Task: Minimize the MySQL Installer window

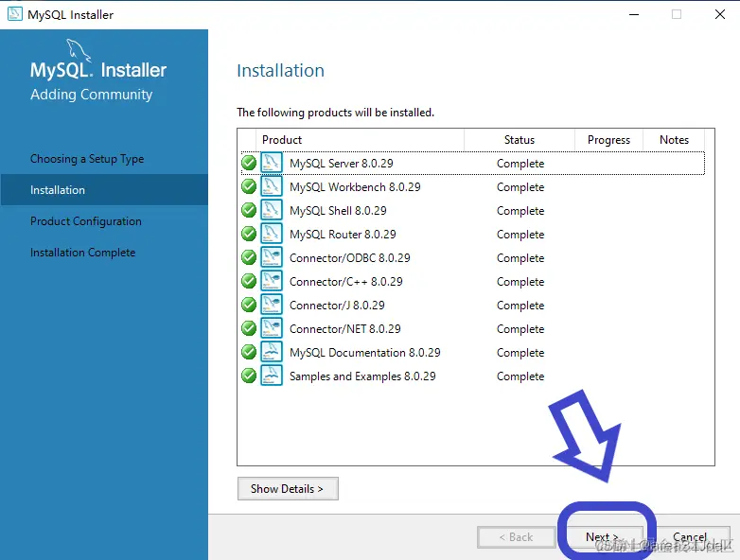Action: pyautogui.click(x=634, y=14)
